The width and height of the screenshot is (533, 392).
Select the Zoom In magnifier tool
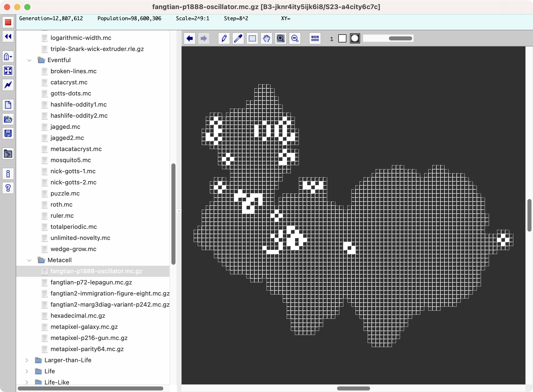pyautogui.click(x=281, y=38)
